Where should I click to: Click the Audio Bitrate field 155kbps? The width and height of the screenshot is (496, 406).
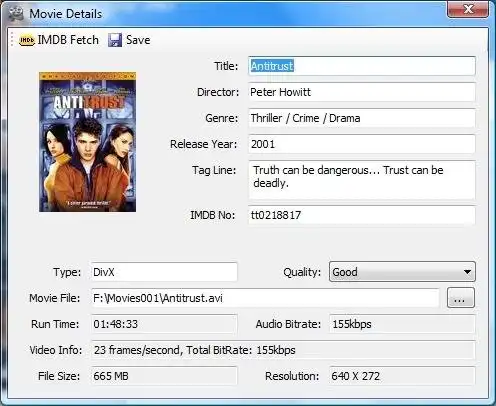402,324
